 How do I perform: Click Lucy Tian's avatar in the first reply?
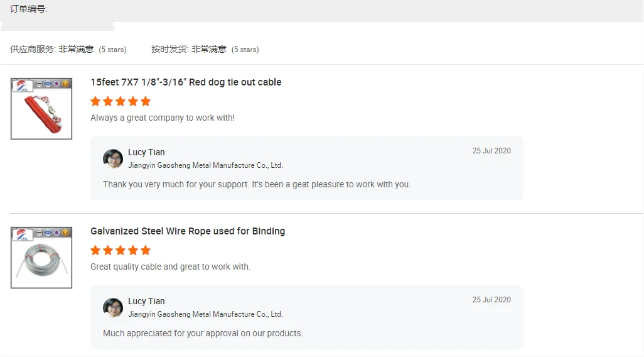113,159
